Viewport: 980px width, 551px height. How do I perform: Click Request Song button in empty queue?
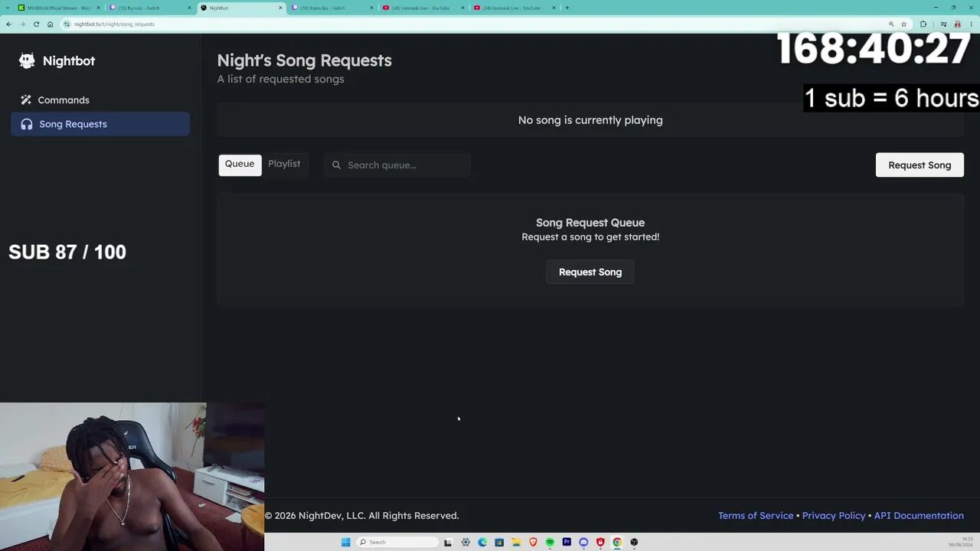point(590,272)
